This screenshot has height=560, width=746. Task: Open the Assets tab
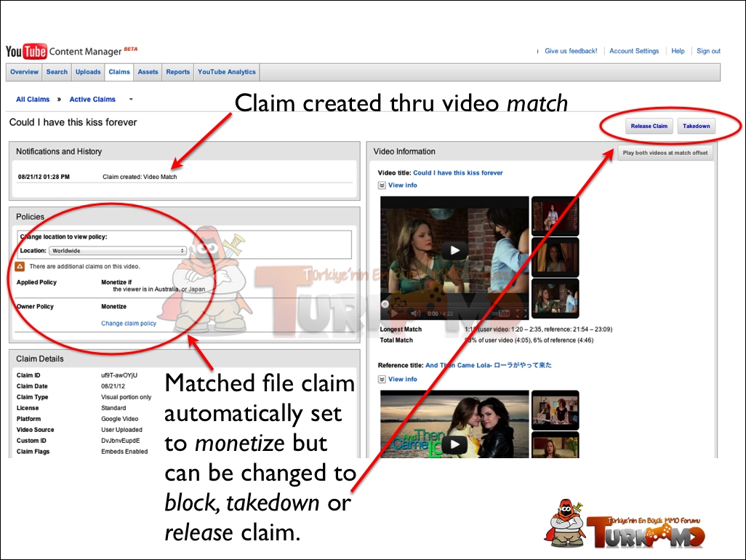tap(148, 72)
